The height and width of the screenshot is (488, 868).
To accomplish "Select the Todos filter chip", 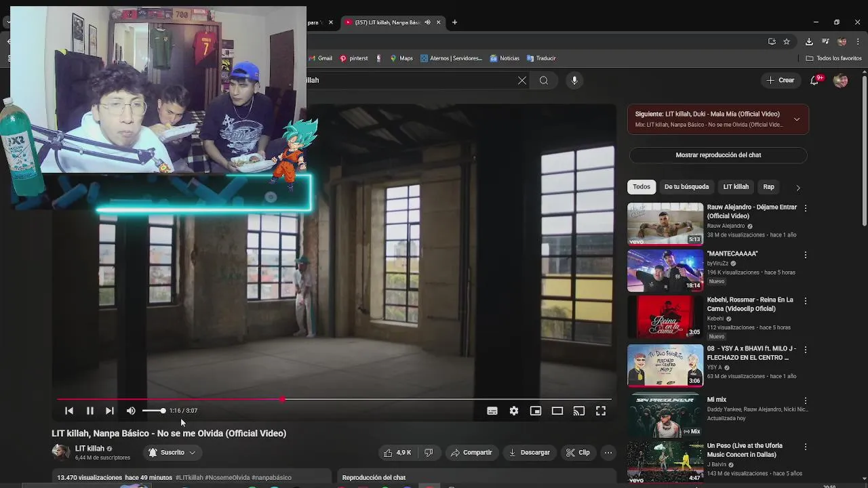I will tap(642, 187).
